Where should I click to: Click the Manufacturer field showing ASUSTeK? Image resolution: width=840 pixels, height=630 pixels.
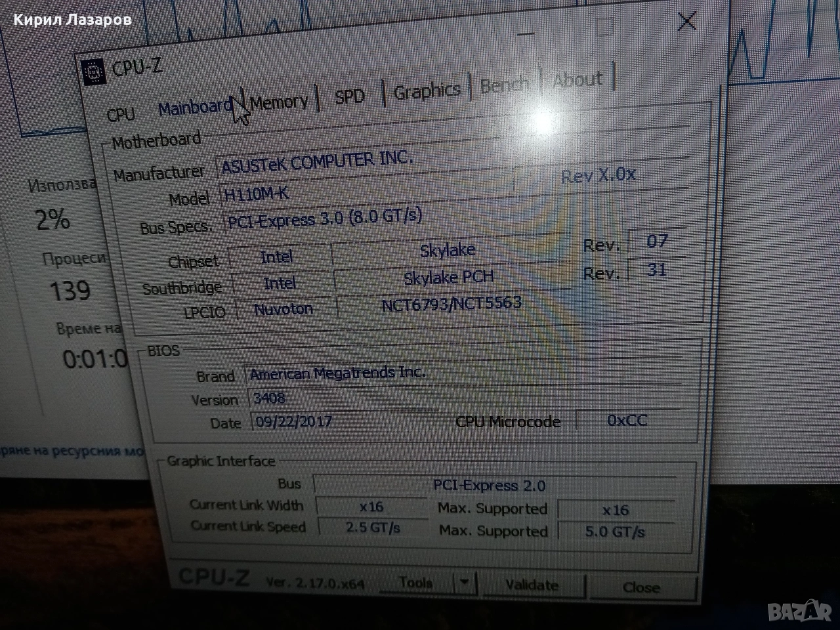(361, 163)
